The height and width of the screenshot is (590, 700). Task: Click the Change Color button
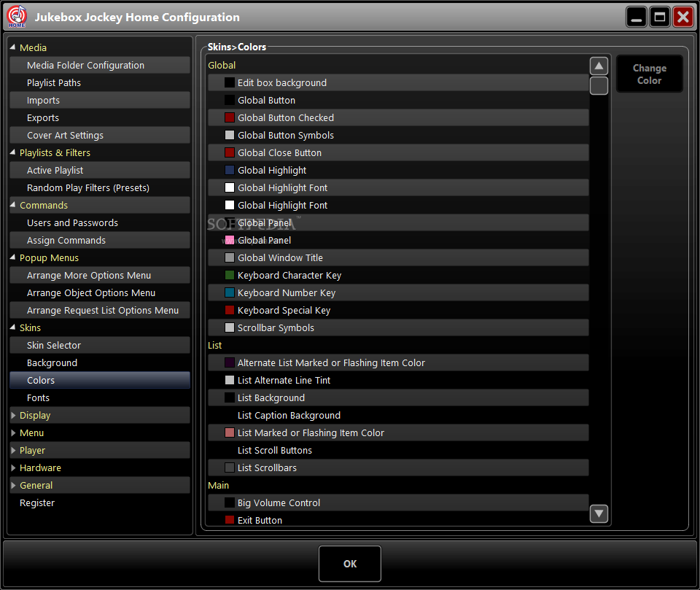click(x=649, y=74)
